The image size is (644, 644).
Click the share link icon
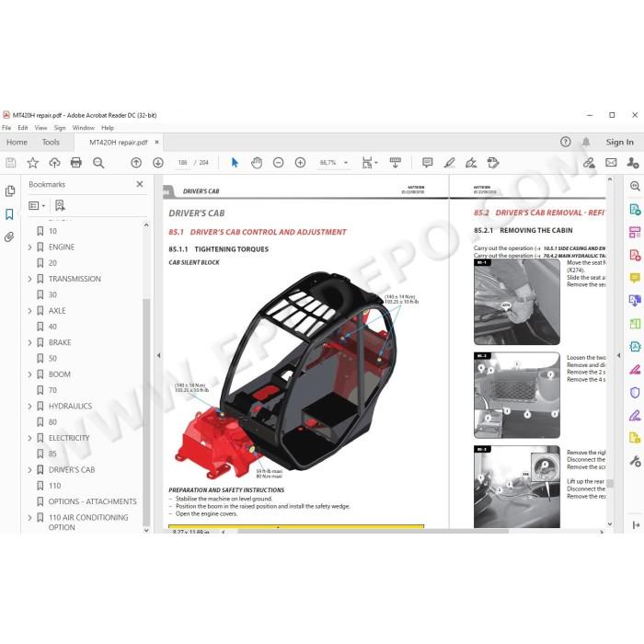(x=589, y=163)
